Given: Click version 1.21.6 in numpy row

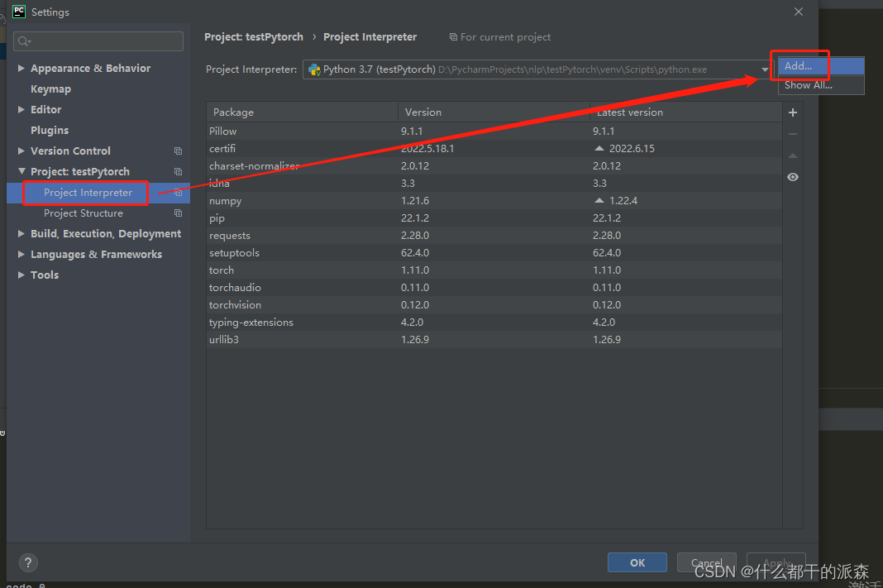Looking at the screenshot, I should tap(415, 201).
